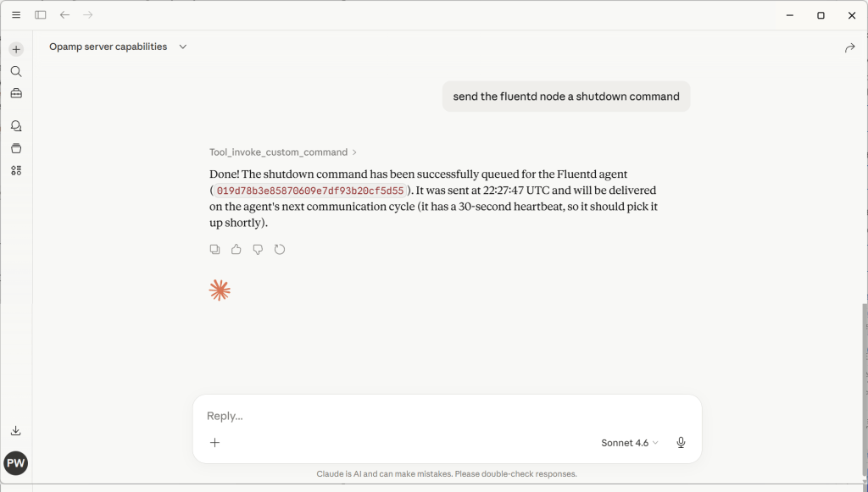Give the response a thumbs up
This screenshot has height=492, width=868.
click(x=236, y=249)
